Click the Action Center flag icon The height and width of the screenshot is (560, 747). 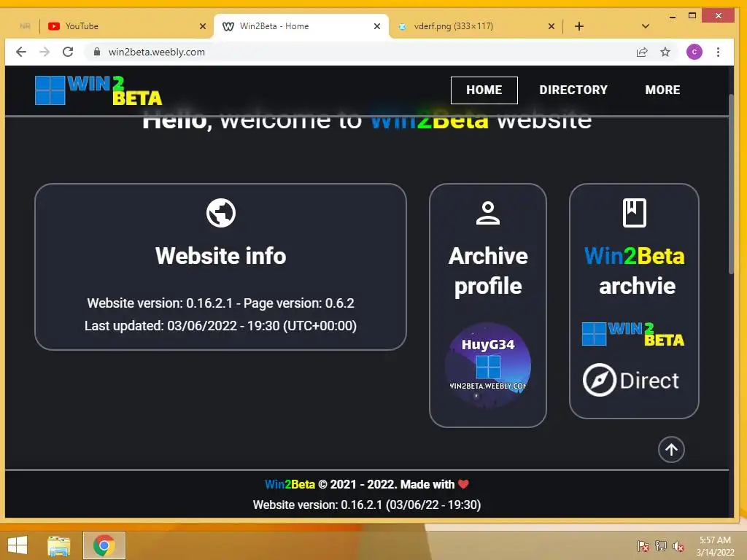(x=643, y=545)
